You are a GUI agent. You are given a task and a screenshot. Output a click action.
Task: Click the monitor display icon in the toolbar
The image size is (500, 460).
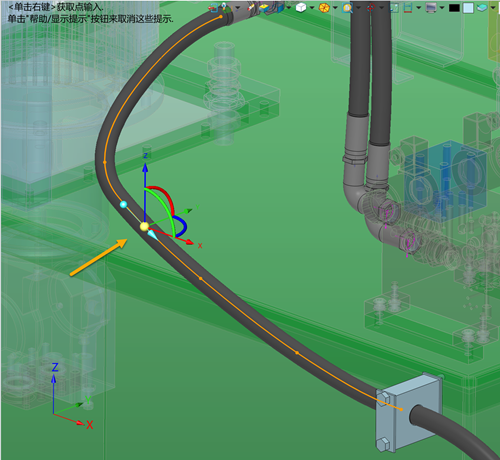pos(431,8)
